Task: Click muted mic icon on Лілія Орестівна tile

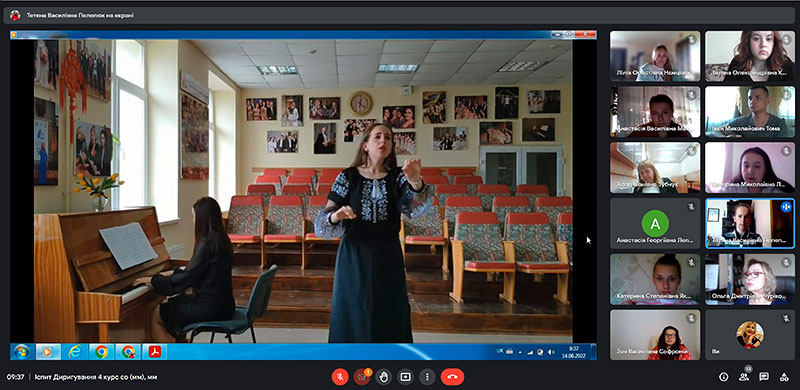Action: pos(691,40)
